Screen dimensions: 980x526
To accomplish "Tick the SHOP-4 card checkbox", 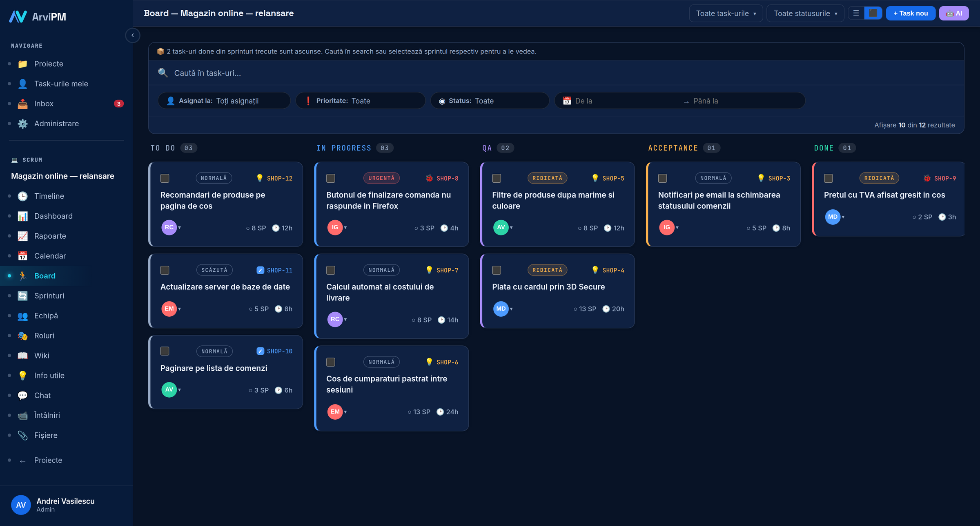I will pos(497,270).
